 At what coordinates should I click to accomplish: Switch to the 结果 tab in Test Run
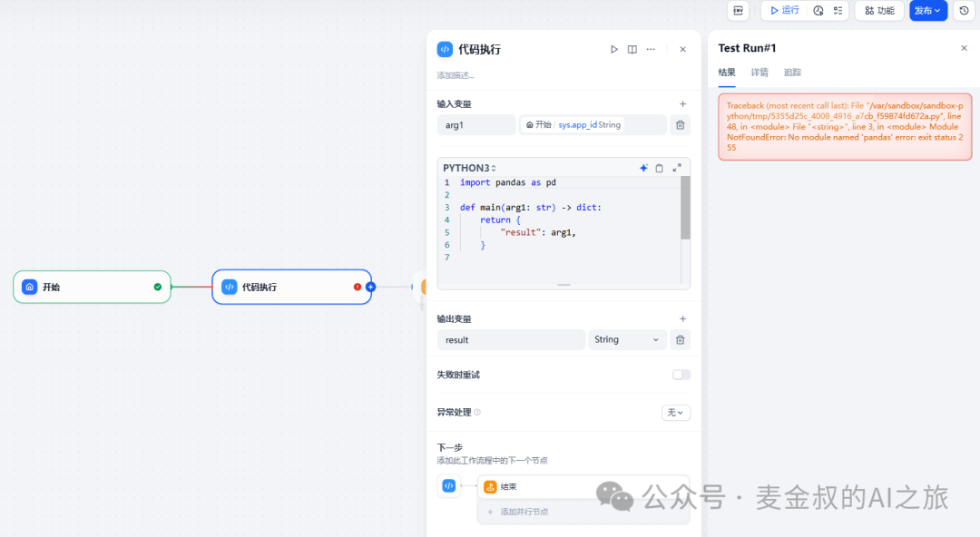(726, 73)
